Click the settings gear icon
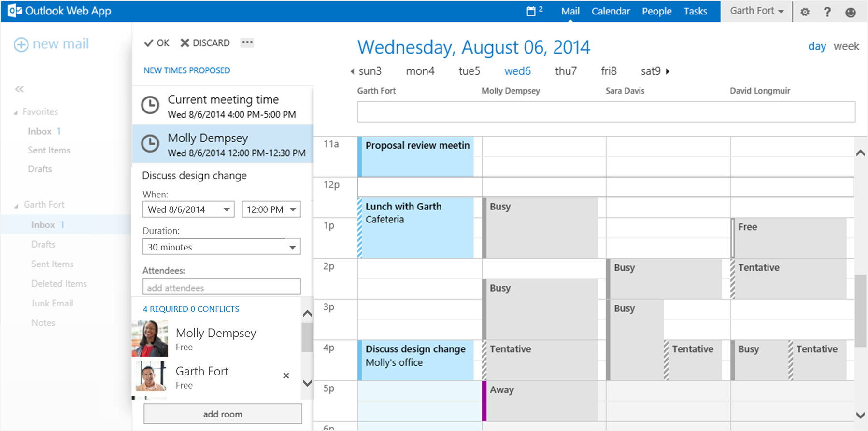The image size is (868, 431). click(805, 12)
